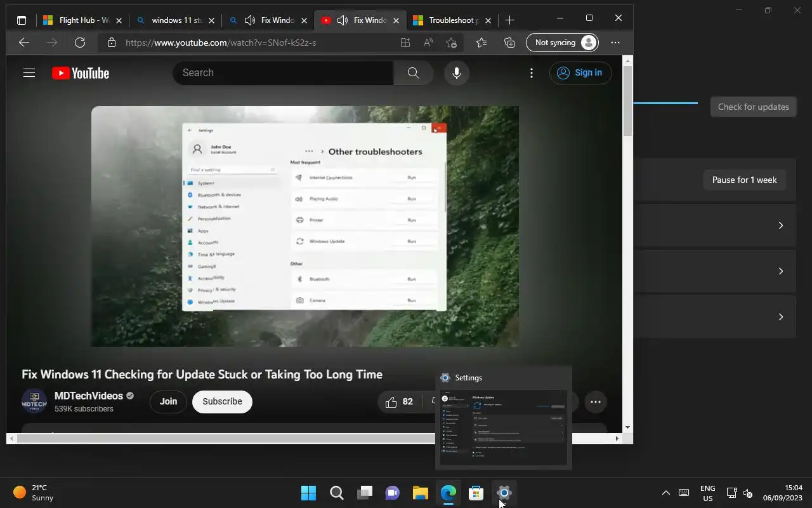Click the Edge address bar URL
The height and width of the screenshot is (508, 812).
(x=221, y=43)
